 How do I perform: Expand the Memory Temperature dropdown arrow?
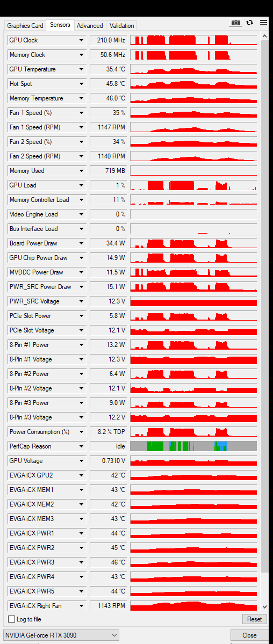[81, 98]
